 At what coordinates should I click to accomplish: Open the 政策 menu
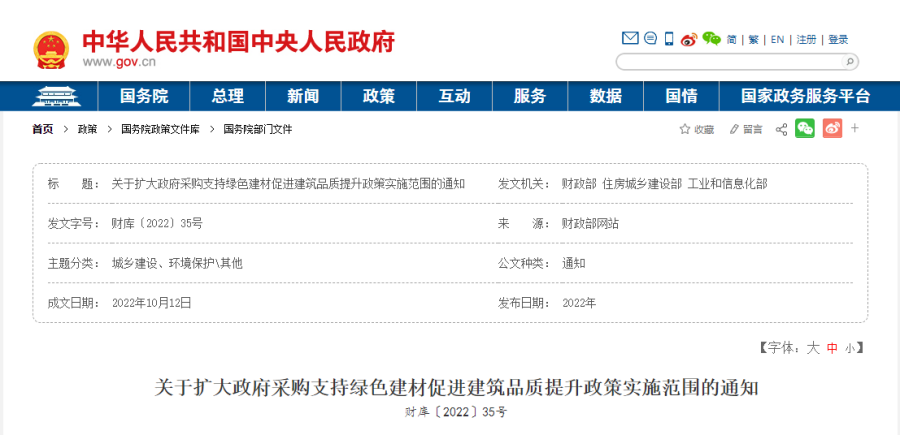379,96
